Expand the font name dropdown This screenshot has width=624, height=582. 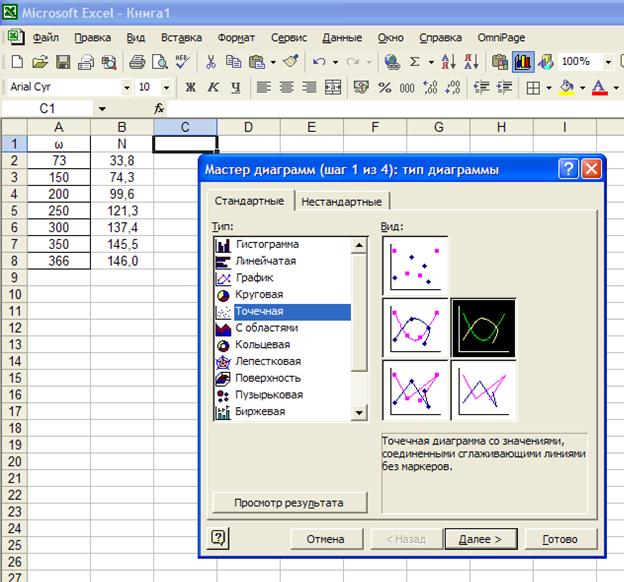[x=127, y=87]
